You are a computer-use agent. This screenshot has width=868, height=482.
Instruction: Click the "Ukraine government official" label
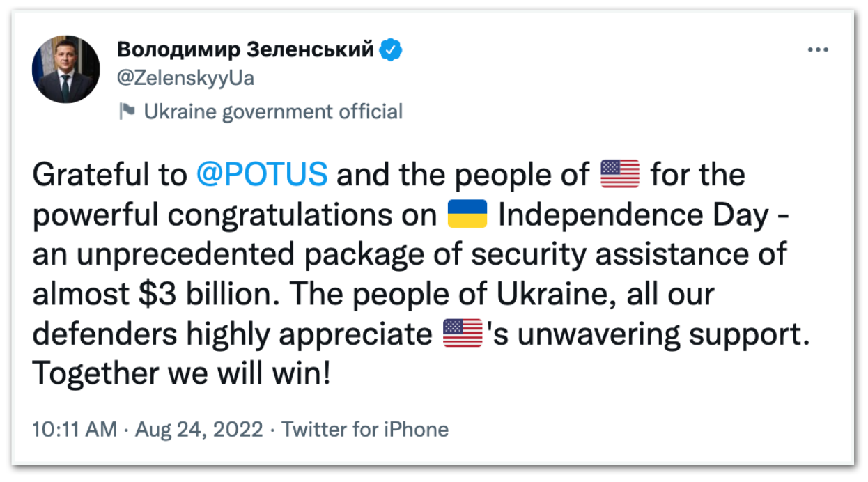tap(273, 111)
